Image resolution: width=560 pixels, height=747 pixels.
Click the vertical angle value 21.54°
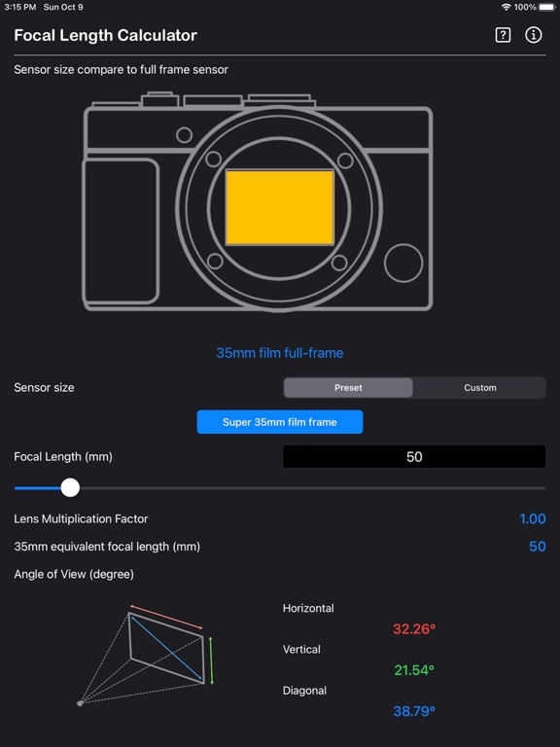point(414,670)
